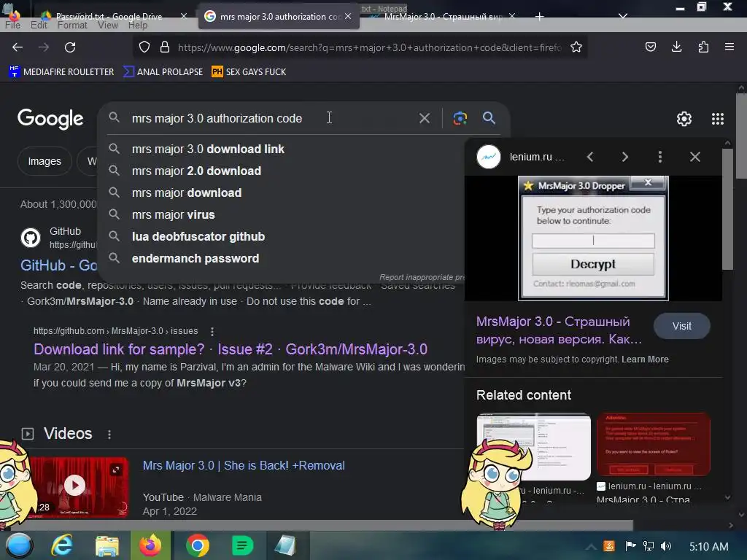Launch Internet Explorer from the taskbar
The width and height of the screenshot is (747, 560).
click(x=62, y=545)
